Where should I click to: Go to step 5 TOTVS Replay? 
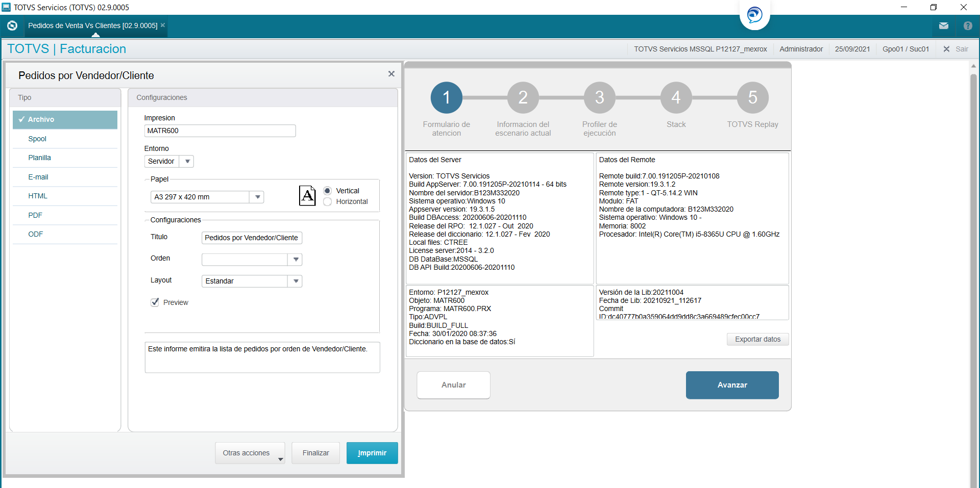[753, 97]
